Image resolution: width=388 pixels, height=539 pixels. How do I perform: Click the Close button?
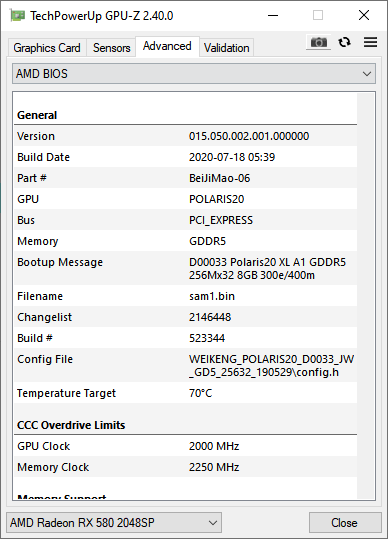(x=344, y=523)
